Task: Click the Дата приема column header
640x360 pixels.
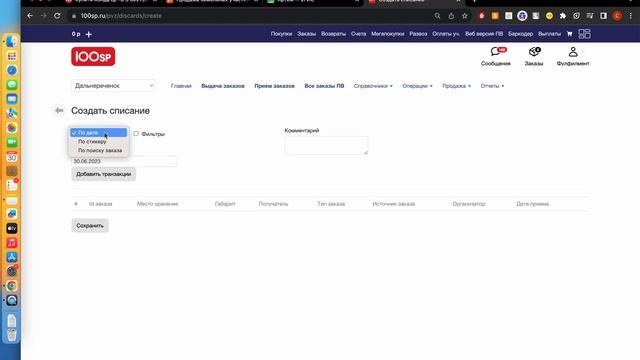Action: click(x=533, y=204)
